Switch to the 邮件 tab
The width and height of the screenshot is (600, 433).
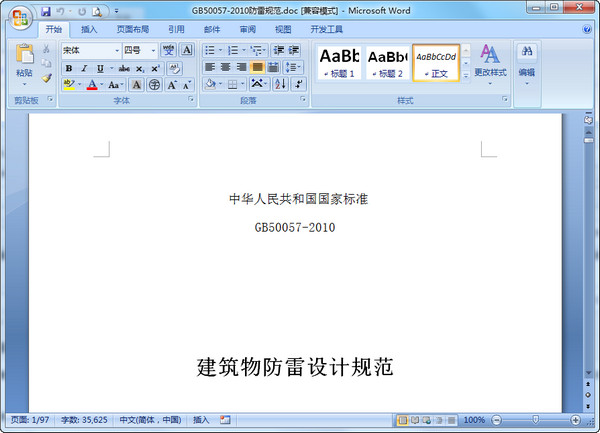(212, 29)
